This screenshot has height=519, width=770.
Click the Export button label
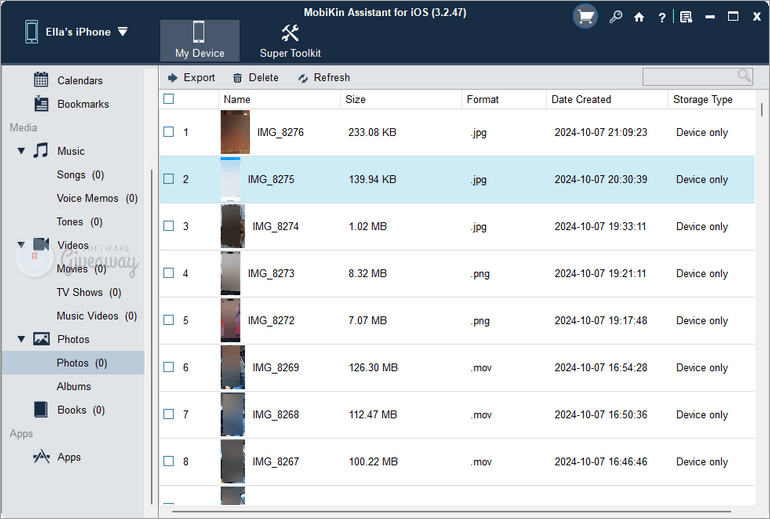(x=199, y=78)
